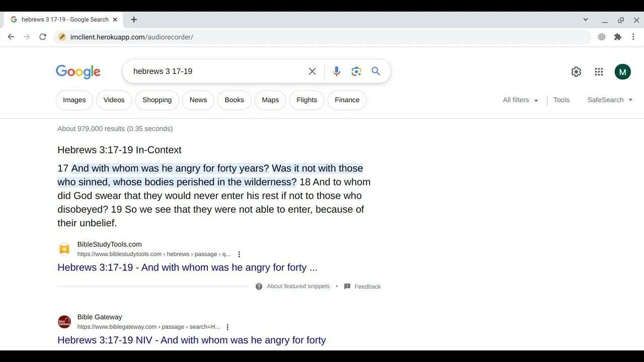Select the Finance filter
Viewport: 644px width, 362px height.
point(347,100)
